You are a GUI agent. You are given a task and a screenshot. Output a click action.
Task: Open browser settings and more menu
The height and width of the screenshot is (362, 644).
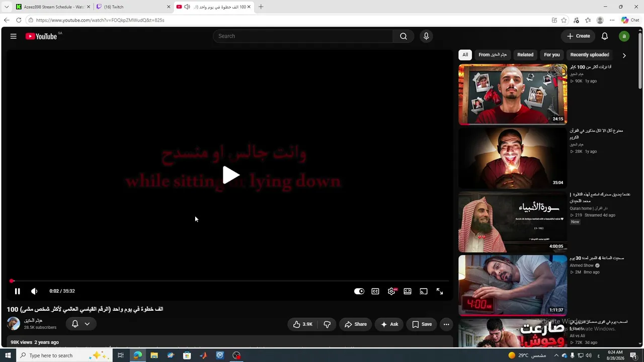point(612,20)
